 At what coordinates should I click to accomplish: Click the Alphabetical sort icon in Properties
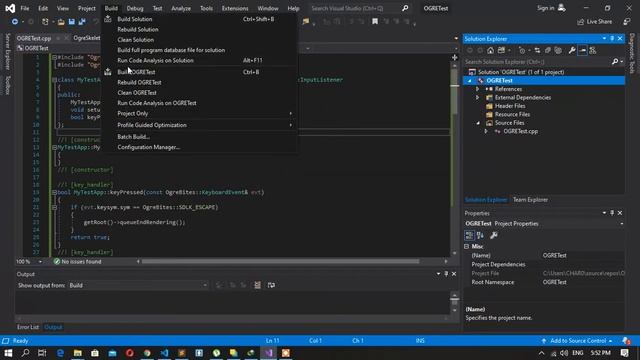coord(480,236)
